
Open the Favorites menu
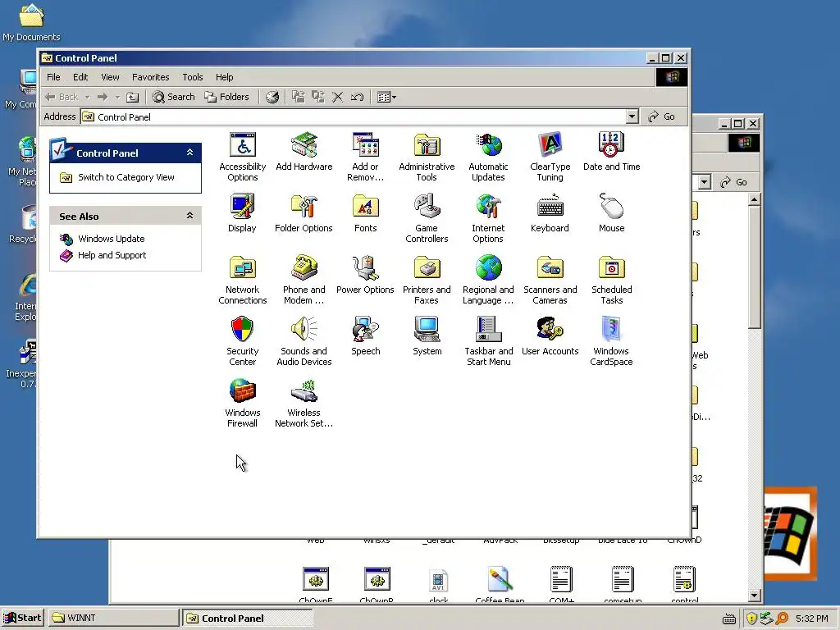151,77
